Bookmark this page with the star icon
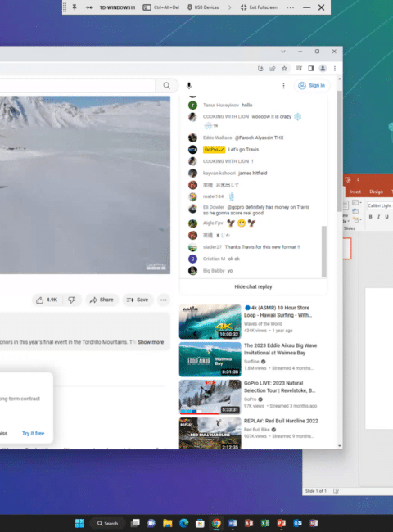This screenshot has width=393, height=532. click(x=284, y=69)
